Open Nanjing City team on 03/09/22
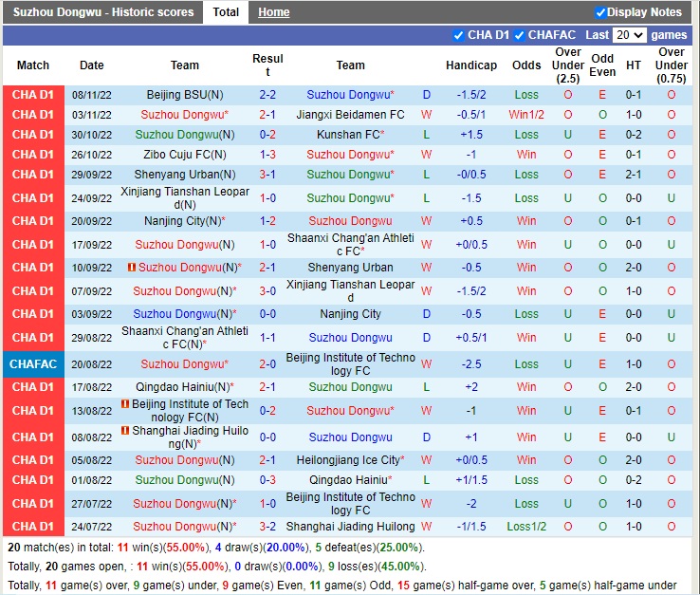The image size is (700, 595). pos(350,314)
